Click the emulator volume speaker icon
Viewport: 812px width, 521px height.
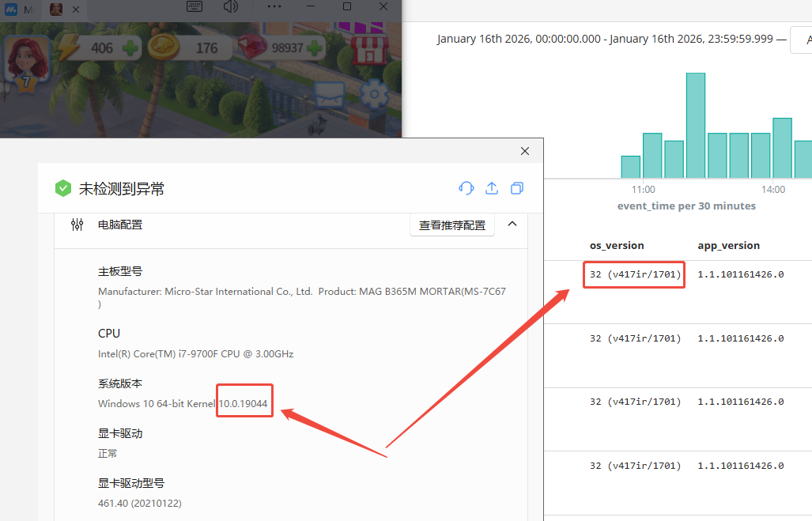click(x=230, y=7)
